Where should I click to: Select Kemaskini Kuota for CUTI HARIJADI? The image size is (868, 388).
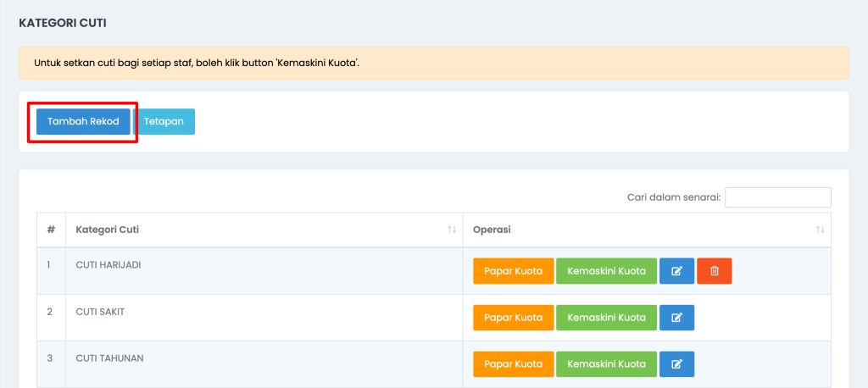606,271
